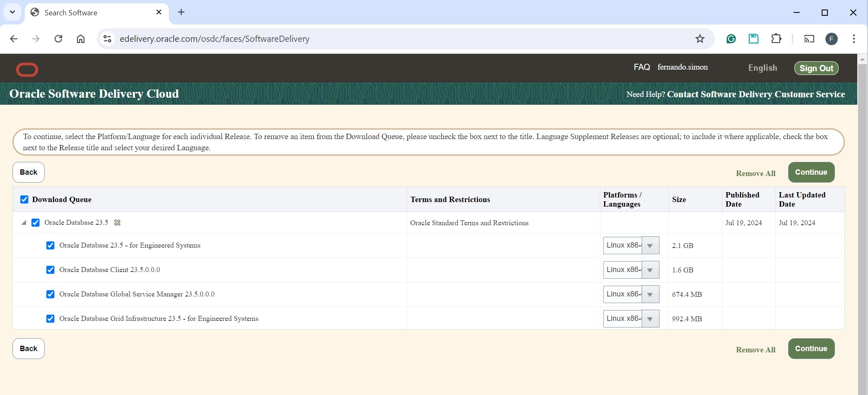Open Contact Software Delivery Customer Service link

point(756,94)
